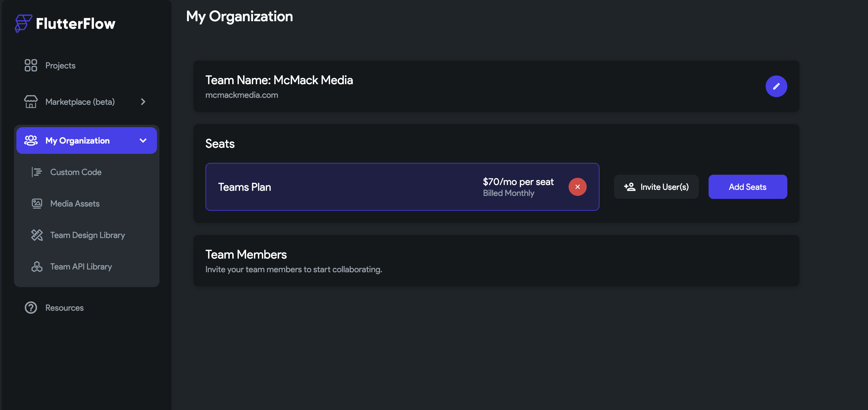
Task: Click the Team Members panel heading
Action: (x=246, y=254)
